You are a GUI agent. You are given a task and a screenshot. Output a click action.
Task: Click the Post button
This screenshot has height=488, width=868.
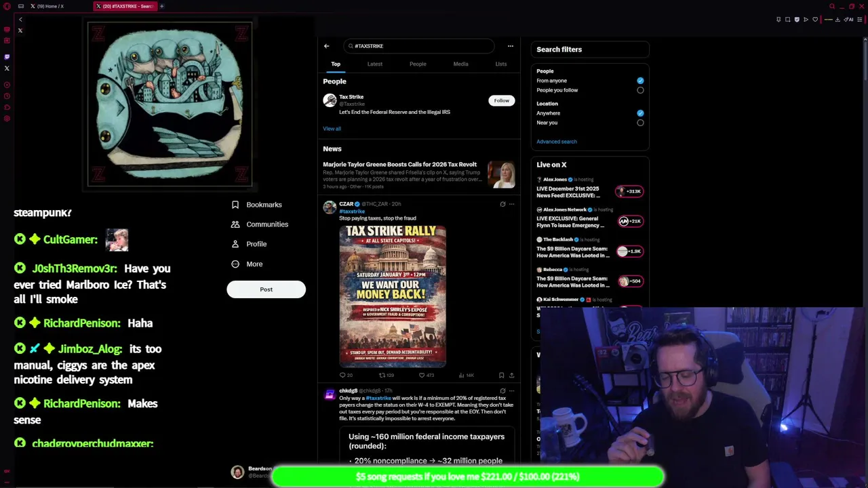266,289
